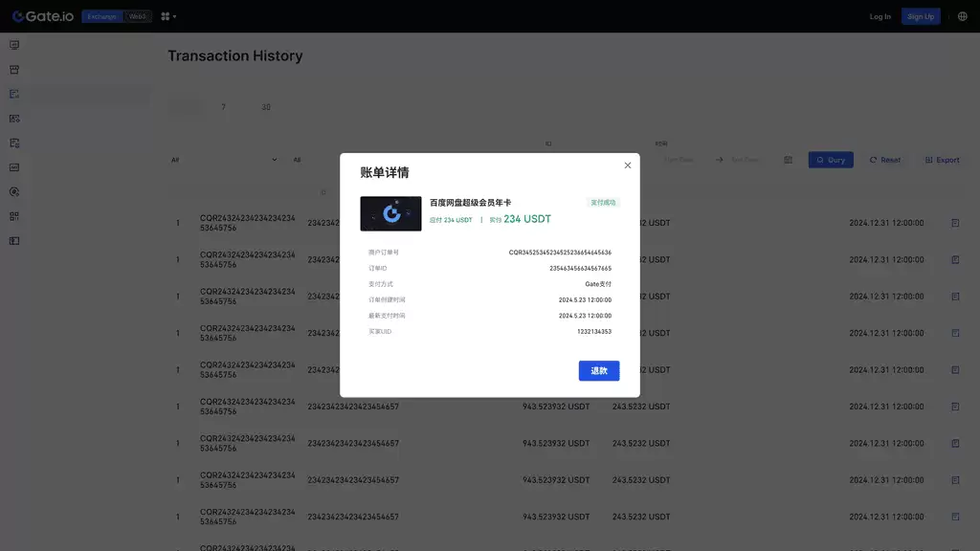Open bill detail icon of fourth table row
This screenshot has width=980, height=551.
click(x=955, y=333)
